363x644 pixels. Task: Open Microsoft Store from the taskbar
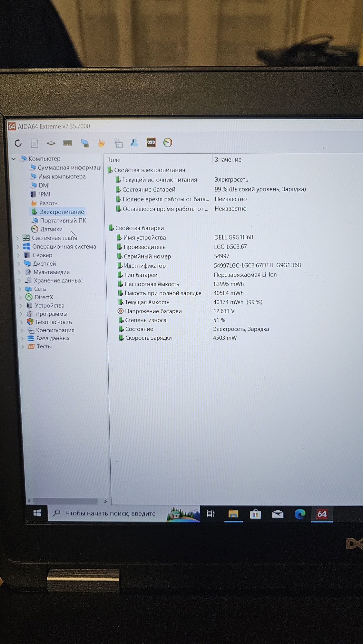tap(255, 514)
